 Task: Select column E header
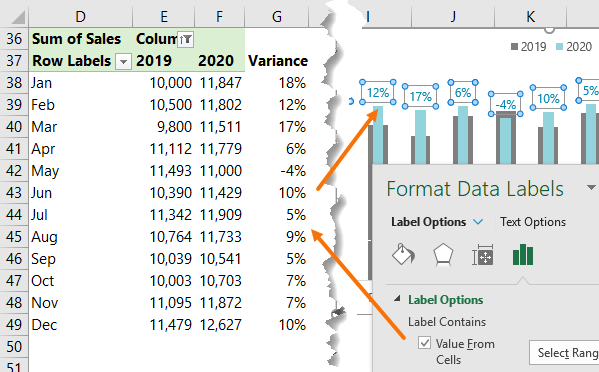click(x=164, y=16)
